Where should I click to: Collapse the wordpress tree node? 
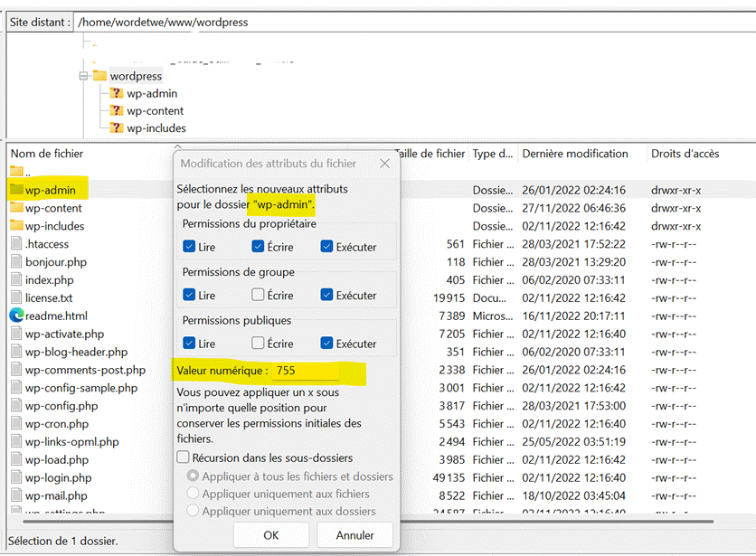(83, 76)
